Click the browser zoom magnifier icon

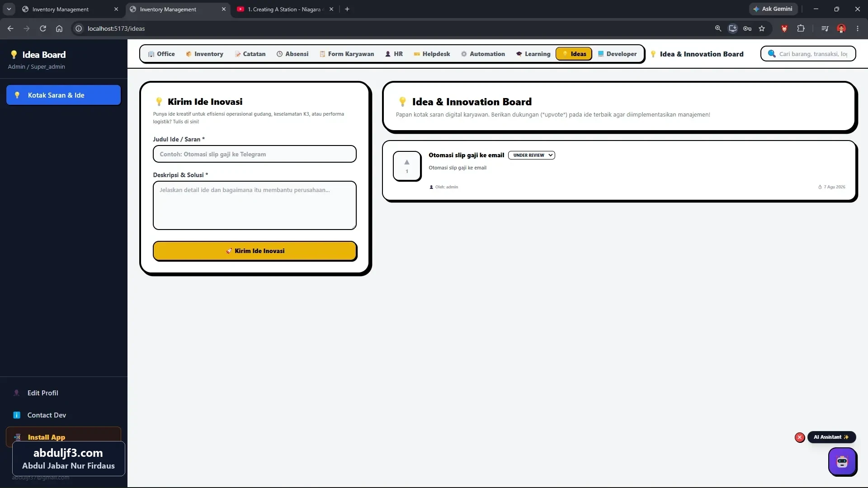(718, 28)
